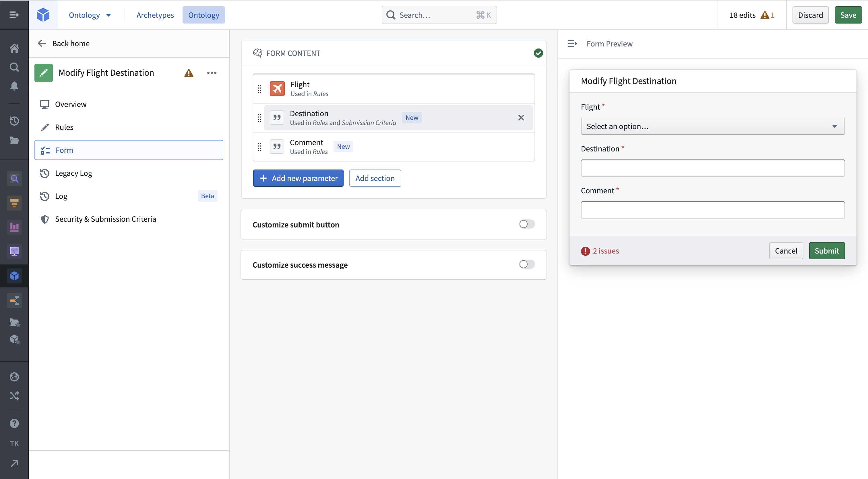
Task: Switch to the Archetypes tab
Action: tap(155, 15)
